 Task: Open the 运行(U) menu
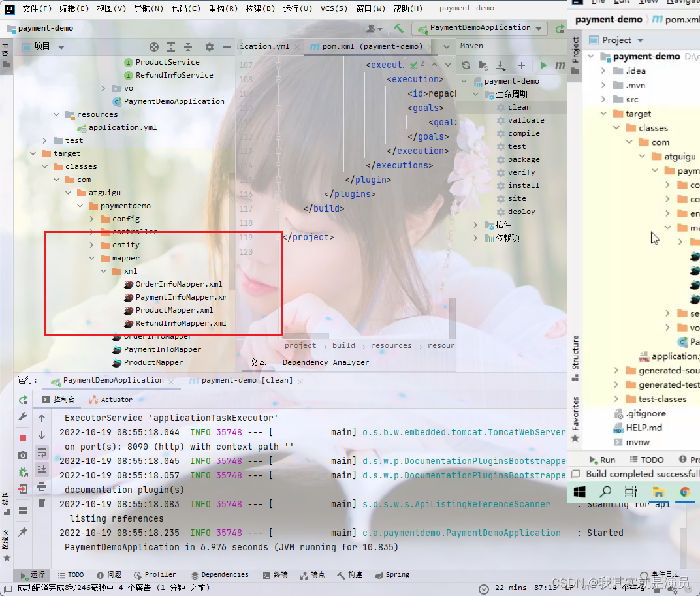(297, 8)
